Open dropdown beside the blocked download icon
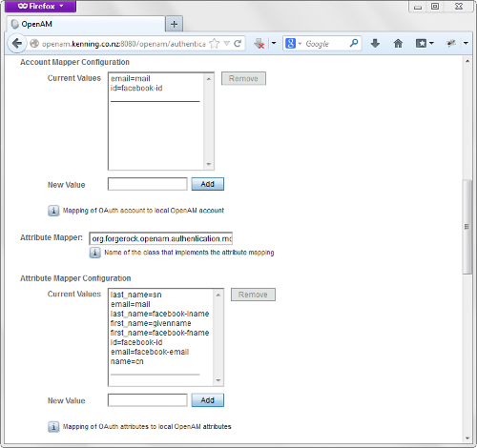 [x=274, y=43]
